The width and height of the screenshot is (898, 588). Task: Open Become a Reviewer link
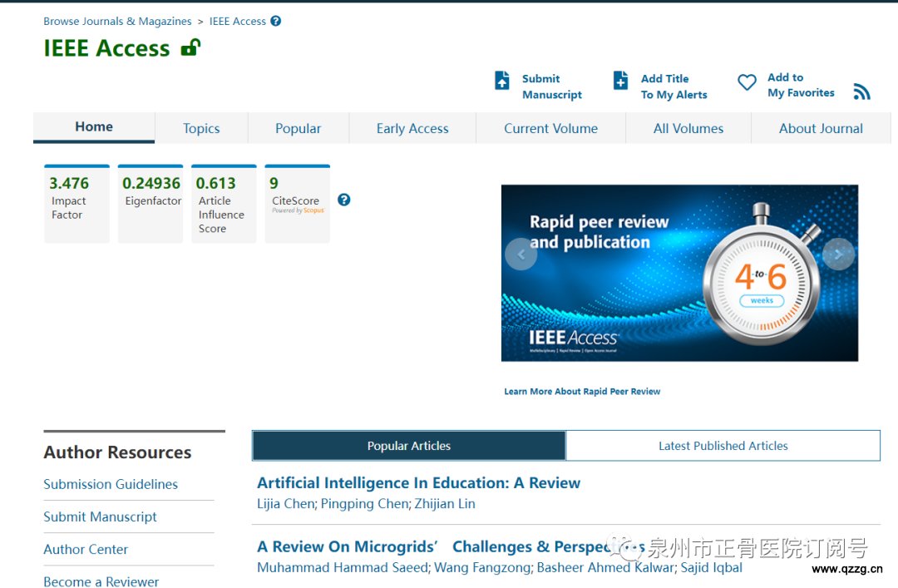(101, 581)
